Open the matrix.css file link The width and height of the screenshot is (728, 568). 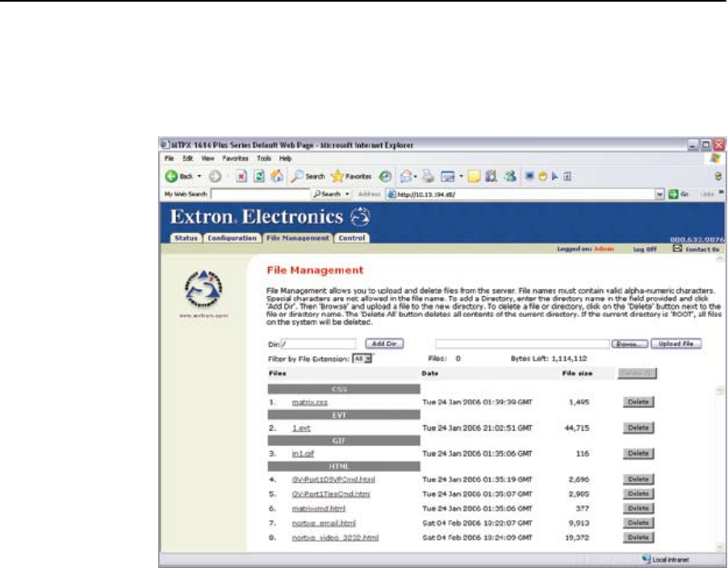(310, 403)
